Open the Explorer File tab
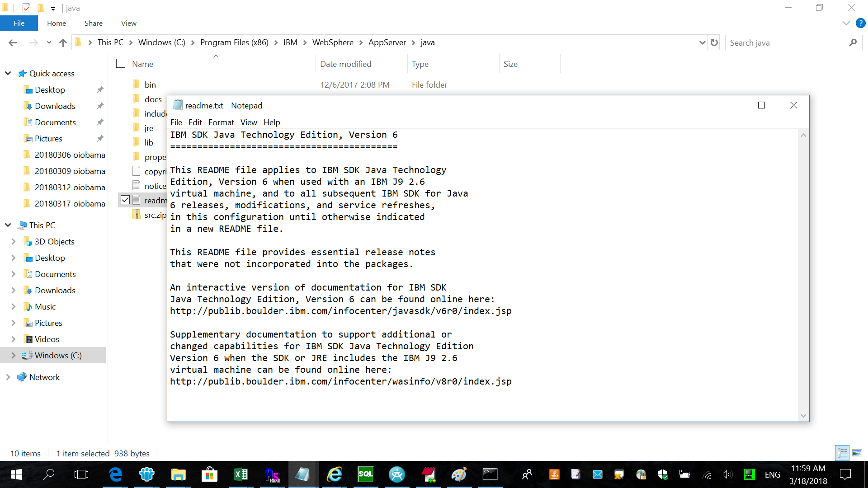The width and height of the screenshot is (868, 488). pyautogui.click(x=19, y=23)
